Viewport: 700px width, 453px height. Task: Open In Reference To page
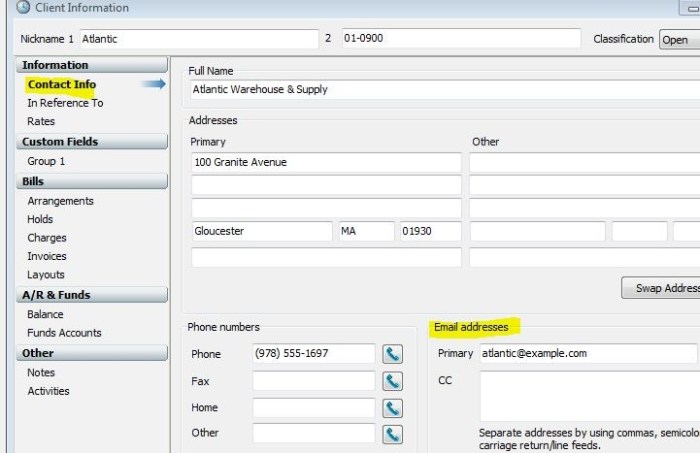(x=65, y=103)
